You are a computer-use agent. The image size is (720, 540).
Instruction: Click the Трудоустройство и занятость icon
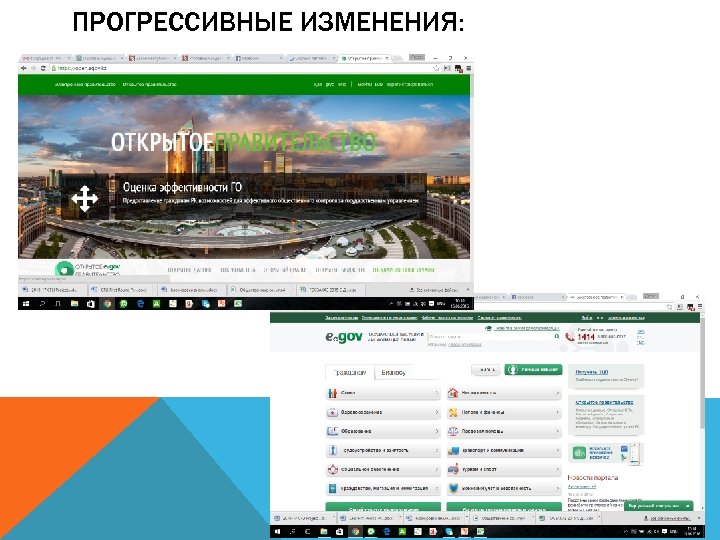click(332, 450)
